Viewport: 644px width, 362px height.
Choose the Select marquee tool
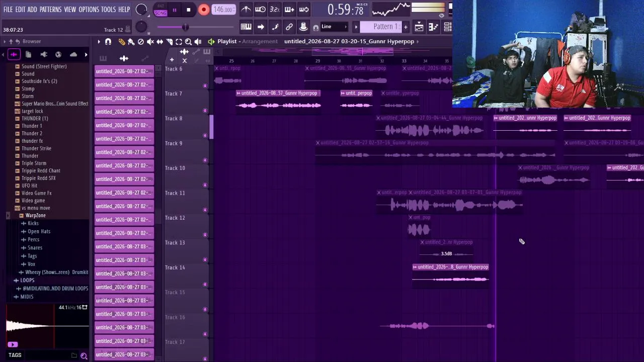click(x=179, y=42)
